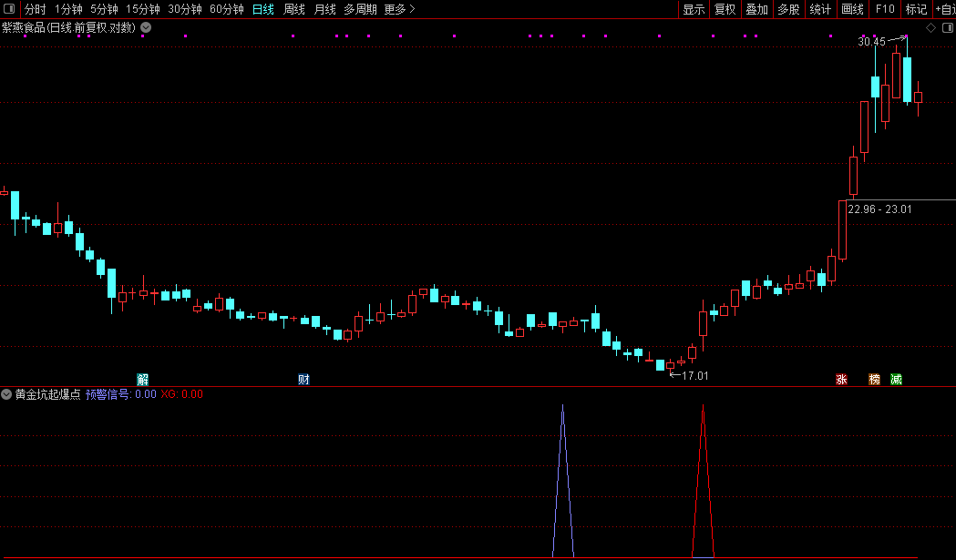Open the F10 company info

coord(885,9)
